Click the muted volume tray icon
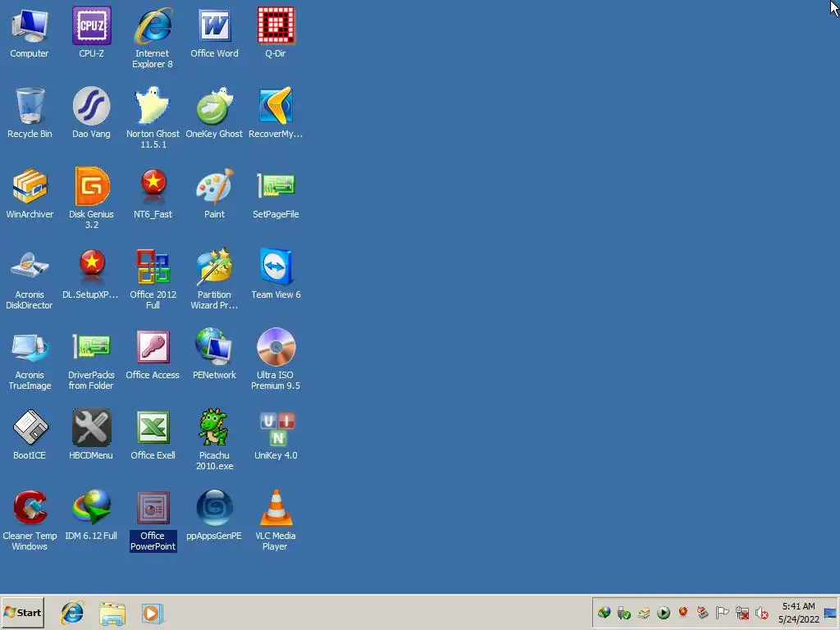The width and height of the screenshot is (840, 630). [x=762, y=613]
